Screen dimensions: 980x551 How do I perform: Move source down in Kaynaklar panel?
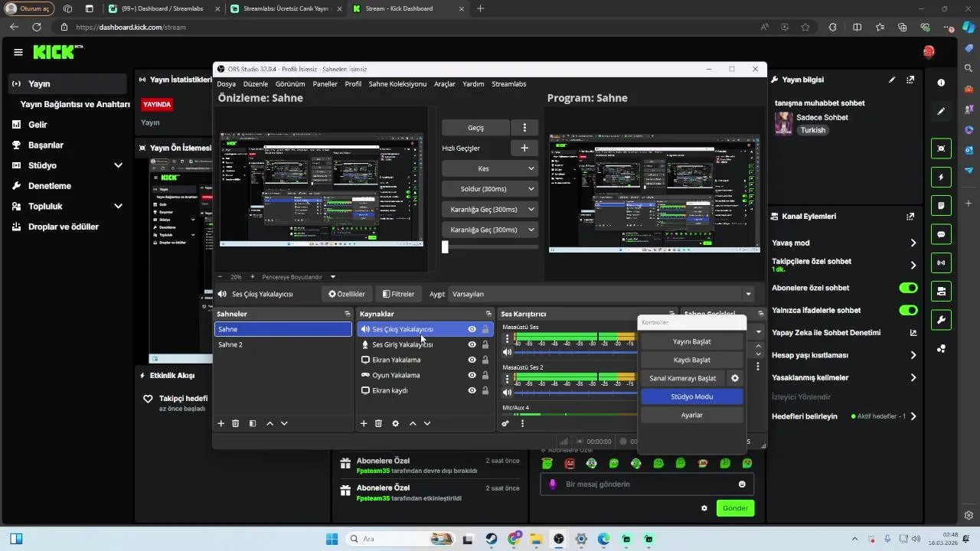[x=427, y=423]
